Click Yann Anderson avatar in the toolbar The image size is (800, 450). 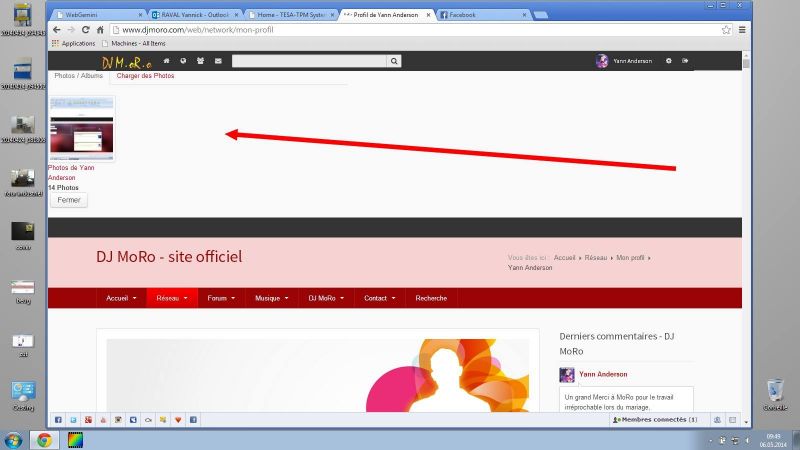(x=602, y=61)
